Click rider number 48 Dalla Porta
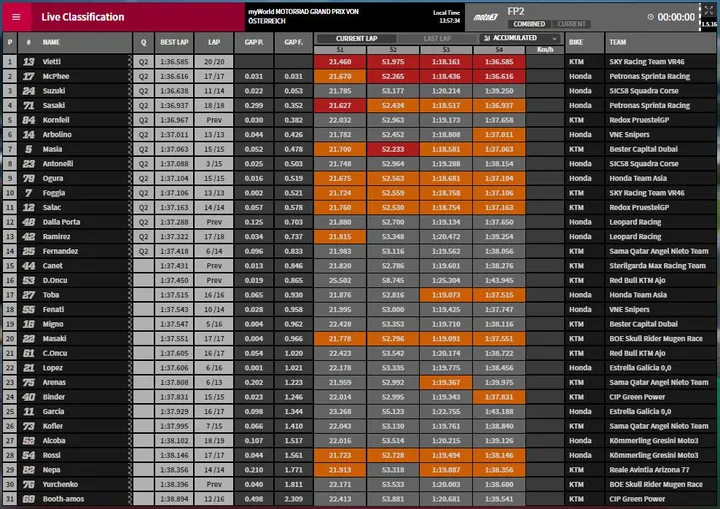The width and height of the screenshot is (720, 509). coord(28,222)
